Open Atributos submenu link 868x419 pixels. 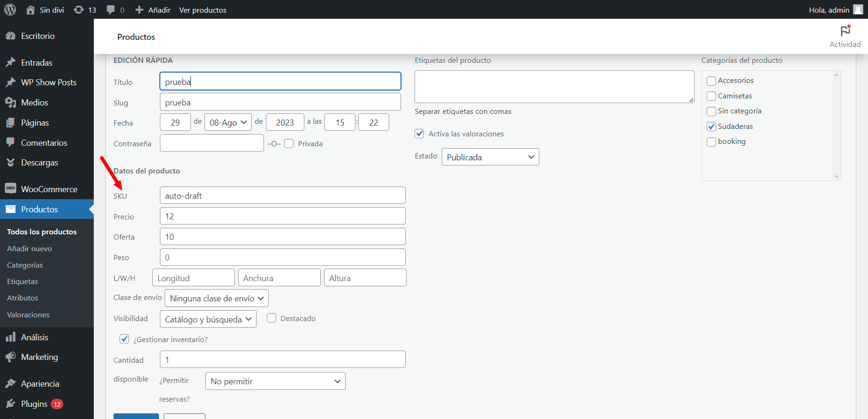(x=23, y=298)
